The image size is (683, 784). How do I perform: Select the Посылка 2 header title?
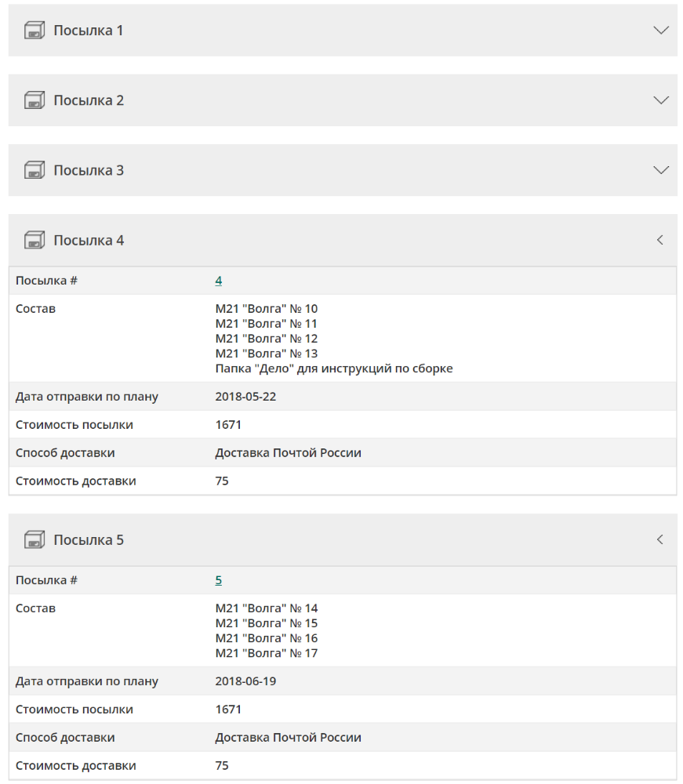pyautogui.click(x=89, y=100)
